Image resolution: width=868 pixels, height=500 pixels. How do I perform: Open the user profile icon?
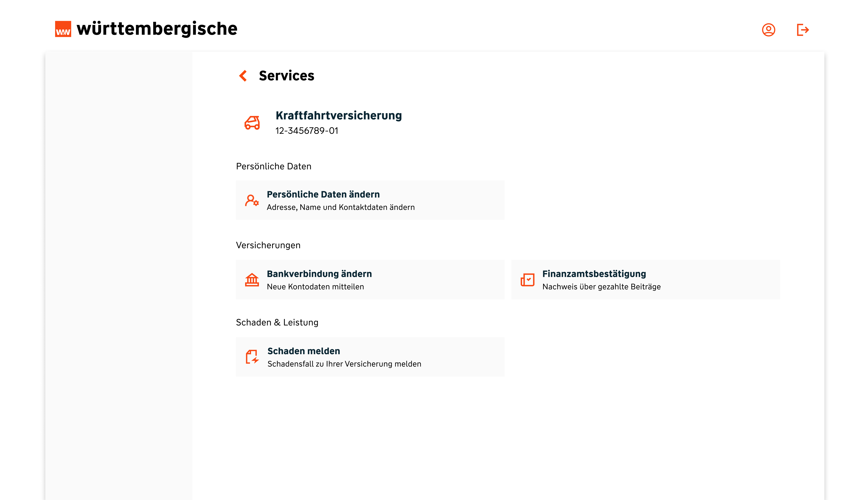768,30
